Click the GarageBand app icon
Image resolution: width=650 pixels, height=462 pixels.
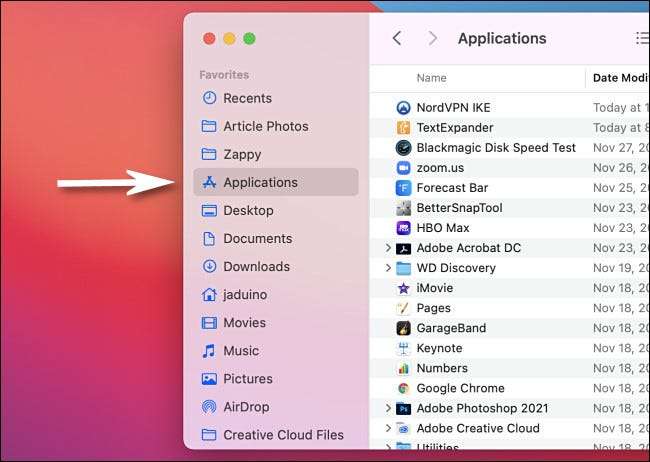pyautogui.click(x=403, y=328)
